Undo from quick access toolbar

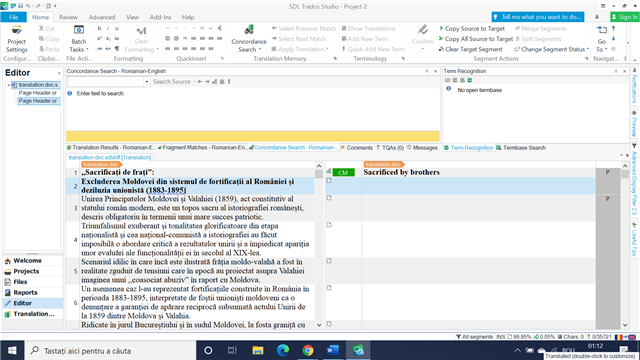point(28,6)
